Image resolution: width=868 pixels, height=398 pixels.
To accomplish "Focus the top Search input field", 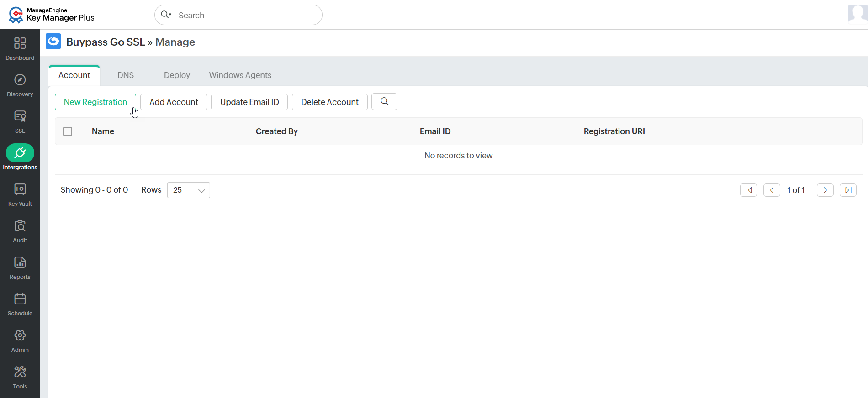I will click(x=238, y=15).
